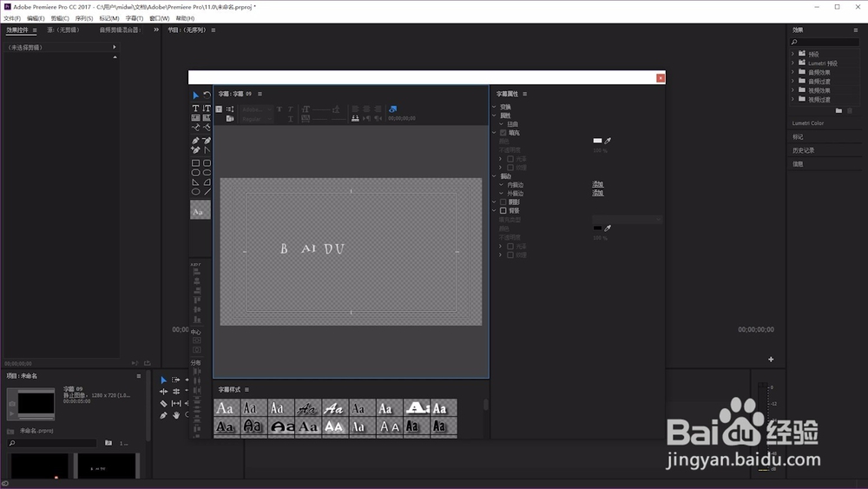
Task: Select the Selection arrow tool in titler
Action: [x=195, y=96]
